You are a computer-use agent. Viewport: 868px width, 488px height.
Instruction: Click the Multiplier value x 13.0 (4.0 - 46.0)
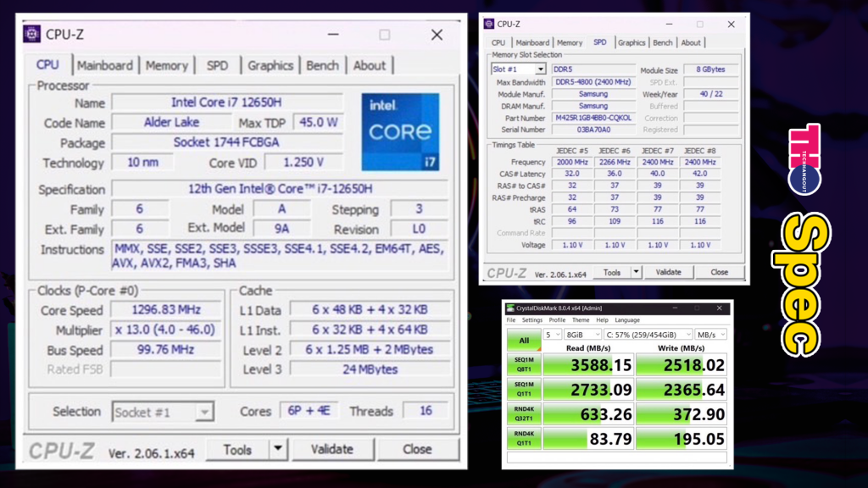(166, 330)
